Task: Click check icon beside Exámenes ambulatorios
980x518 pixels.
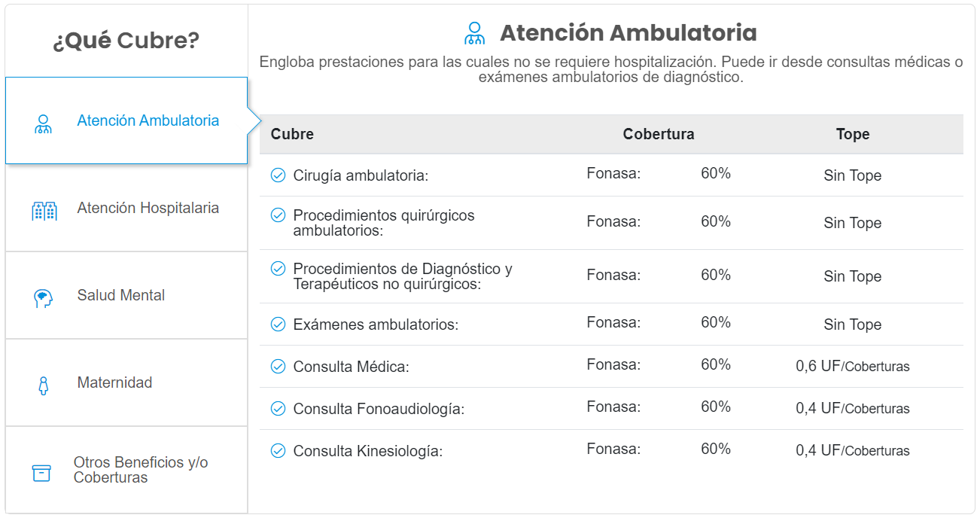Action: pos(278,325)
